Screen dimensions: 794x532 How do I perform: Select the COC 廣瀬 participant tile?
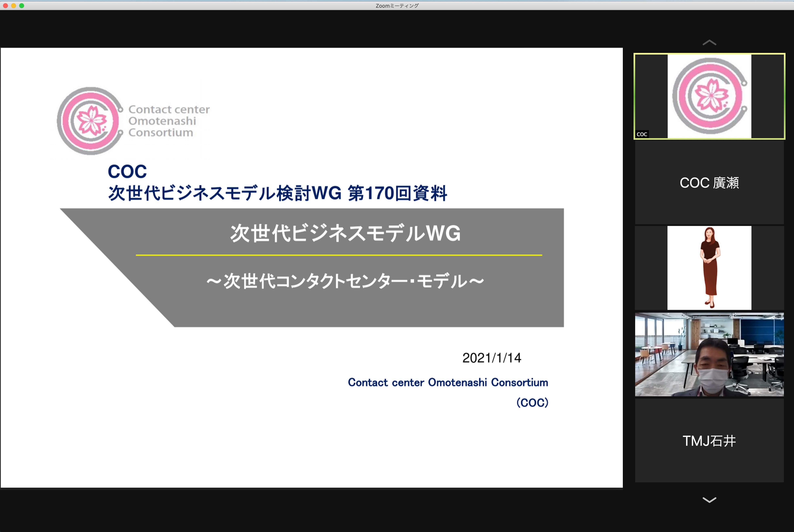pyautogui.click(x=710, y=183)
